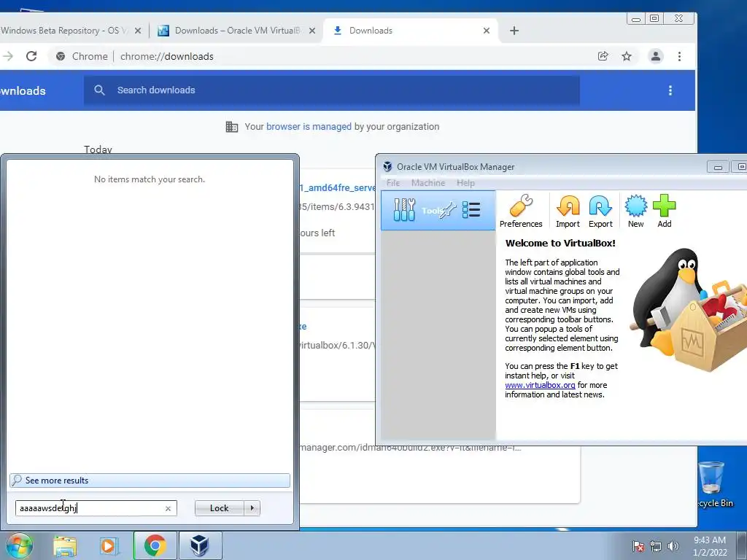Open a new Chrome tab
The width and height of the screenshot is (747, 560).
[x=514, y=31]
